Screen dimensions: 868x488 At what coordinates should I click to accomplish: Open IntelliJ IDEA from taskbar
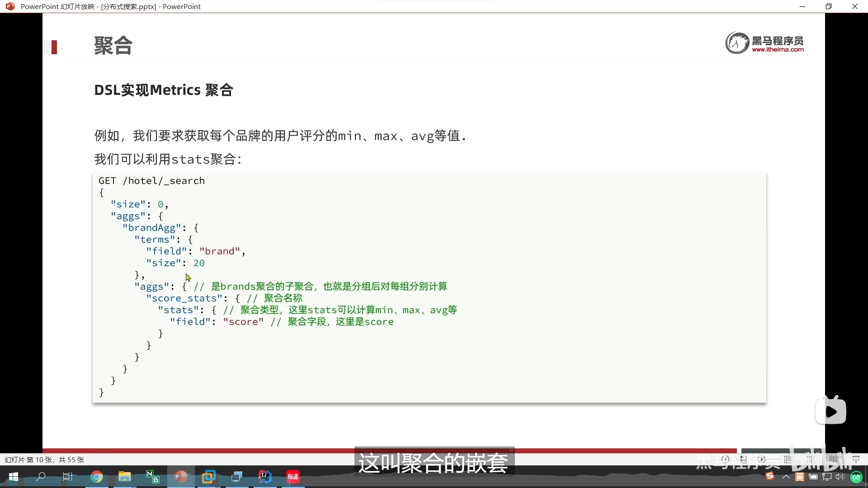265,477
